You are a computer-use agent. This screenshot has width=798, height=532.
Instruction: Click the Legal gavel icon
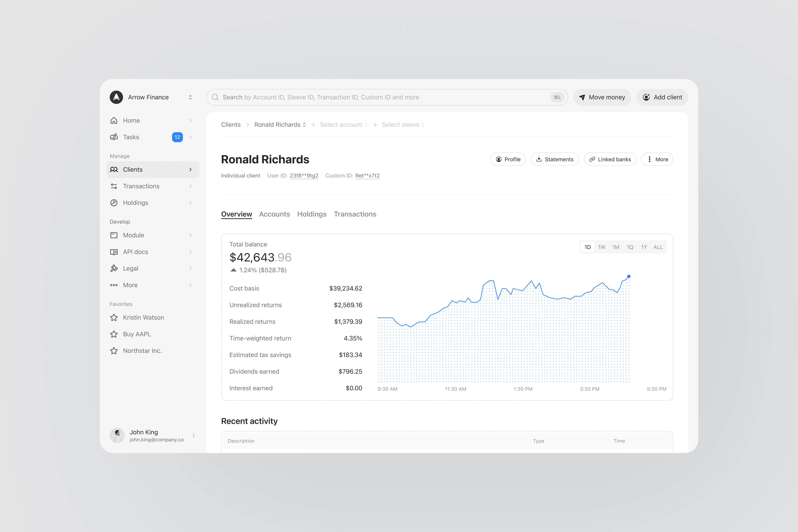[114, 268]
